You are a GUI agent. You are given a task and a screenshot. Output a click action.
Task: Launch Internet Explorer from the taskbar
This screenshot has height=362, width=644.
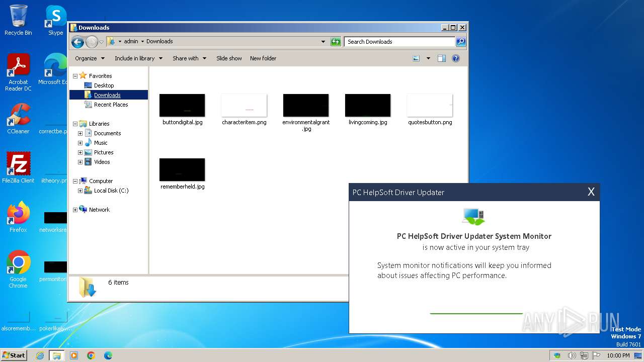(40, 355)
